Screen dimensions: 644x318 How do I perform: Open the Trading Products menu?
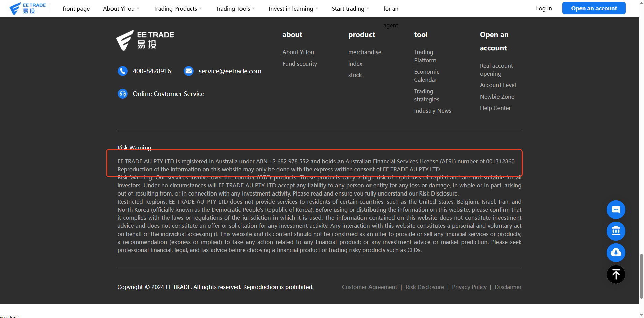tap(175, 9)
